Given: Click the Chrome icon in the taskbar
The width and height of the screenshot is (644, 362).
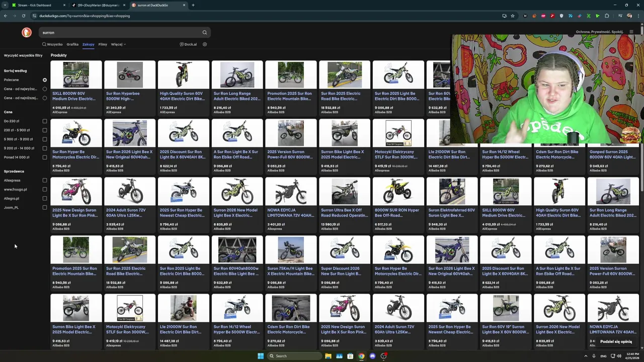Looking at the screenshot, I should (x=361, y=356).
